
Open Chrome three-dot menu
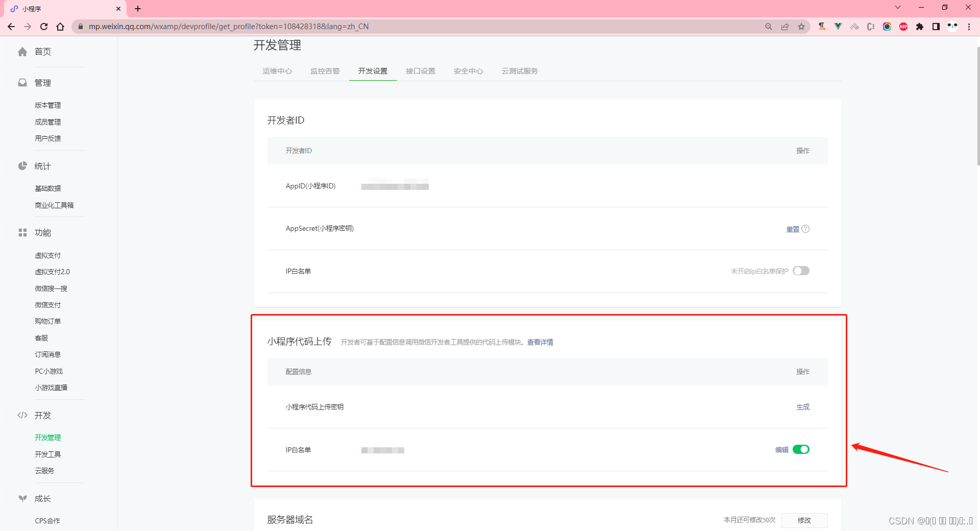[969, 27]
